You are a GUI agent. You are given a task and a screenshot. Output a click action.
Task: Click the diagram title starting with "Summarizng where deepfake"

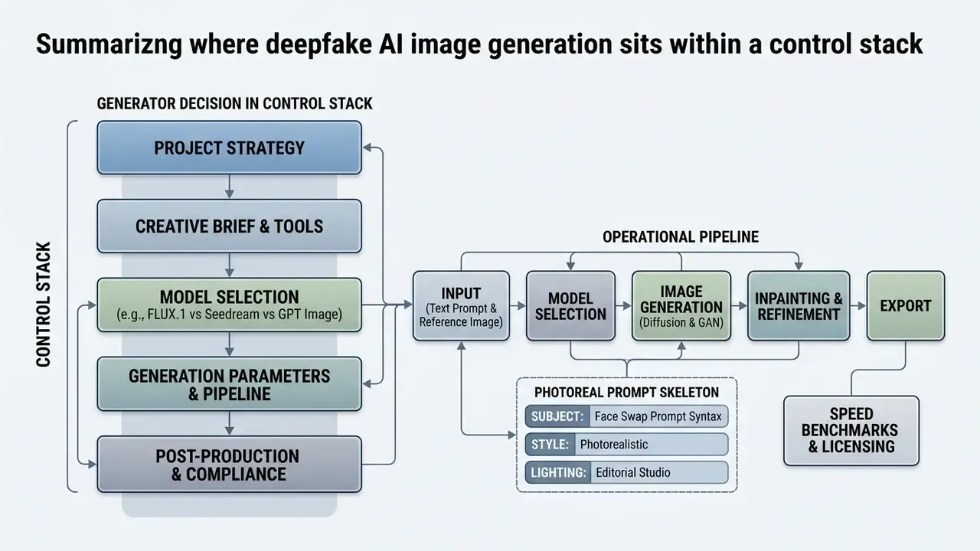click(x=479, y=45)
